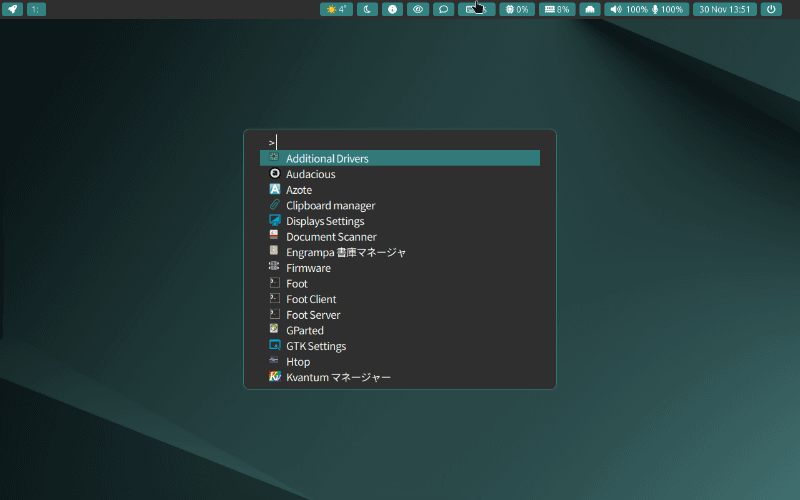Launch Additional Drivers from the list
This screenshot has width=800, height=500.
[400, 158]
